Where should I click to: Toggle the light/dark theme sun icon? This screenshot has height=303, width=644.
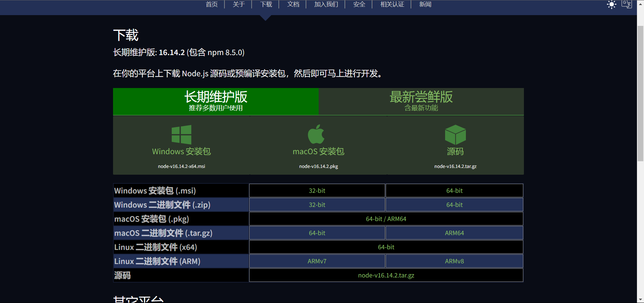point(611,5)
